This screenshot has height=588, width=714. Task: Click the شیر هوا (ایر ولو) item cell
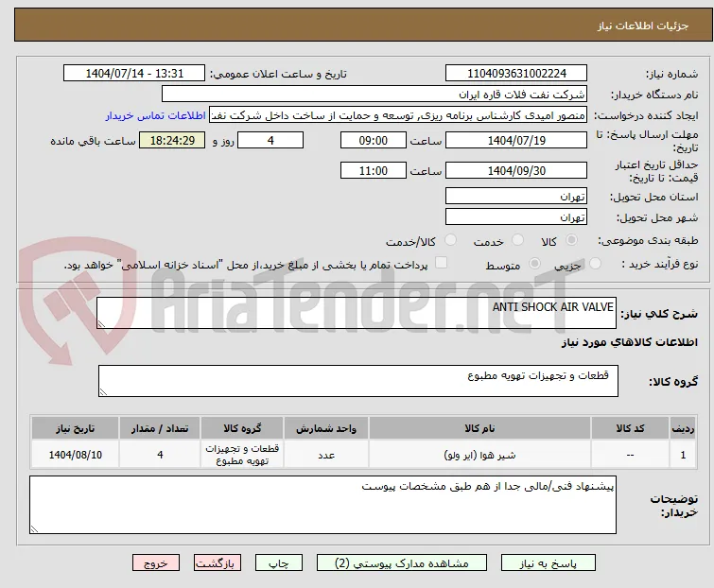(480, 455)
